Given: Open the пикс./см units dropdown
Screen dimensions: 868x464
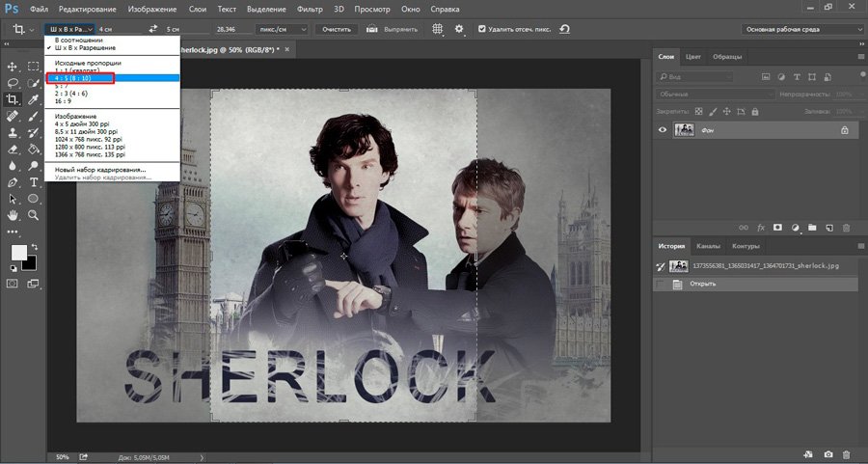Looking at the screenshot, I should 282,29.
